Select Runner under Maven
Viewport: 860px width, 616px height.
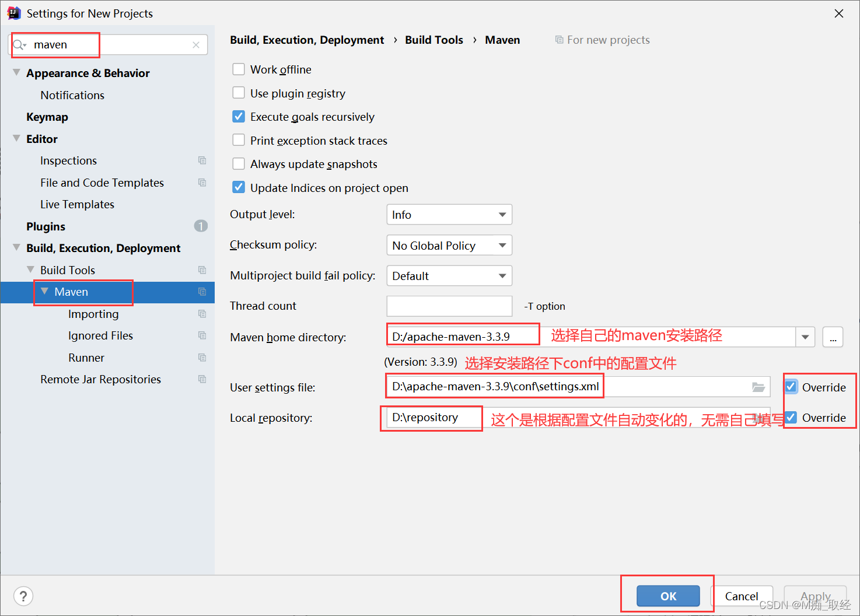tap(86, 358)
